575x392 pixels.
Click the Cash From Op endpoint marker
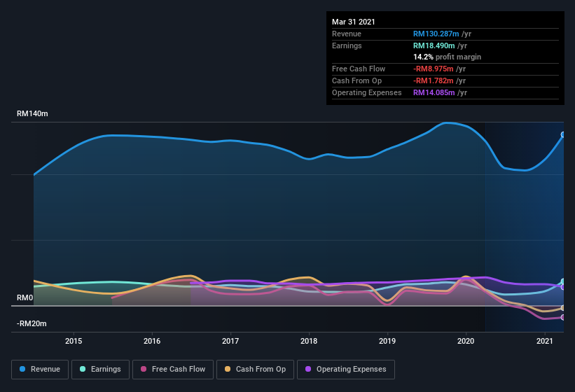(563, 308)
